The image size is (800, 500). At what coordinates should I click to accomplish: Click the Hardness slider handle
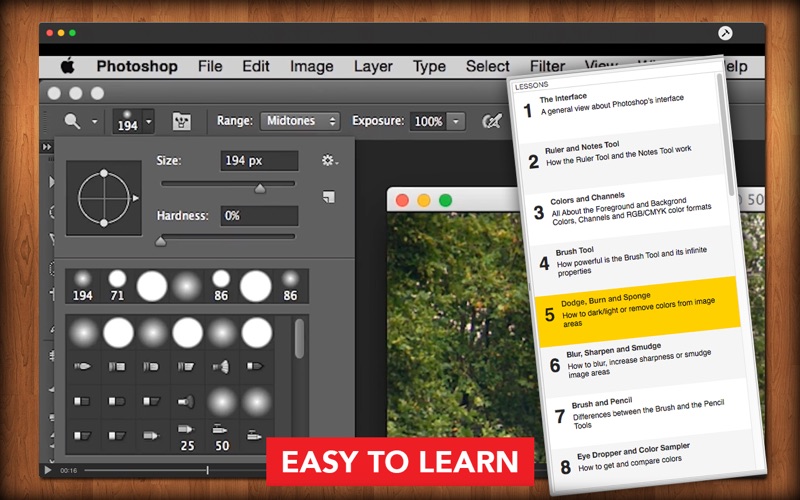(x=161, y=241)
